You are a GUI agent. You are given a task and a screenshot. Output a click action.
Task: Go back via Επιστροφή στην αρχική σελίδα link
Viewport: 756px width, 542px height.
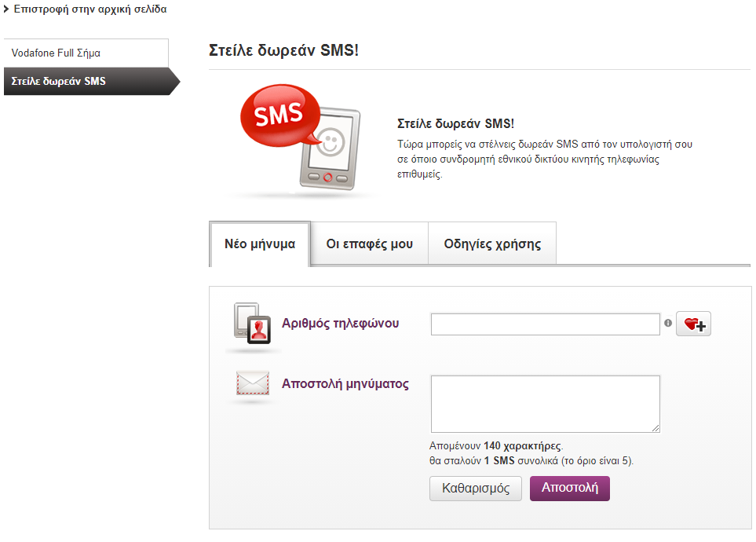coord(90,9)
